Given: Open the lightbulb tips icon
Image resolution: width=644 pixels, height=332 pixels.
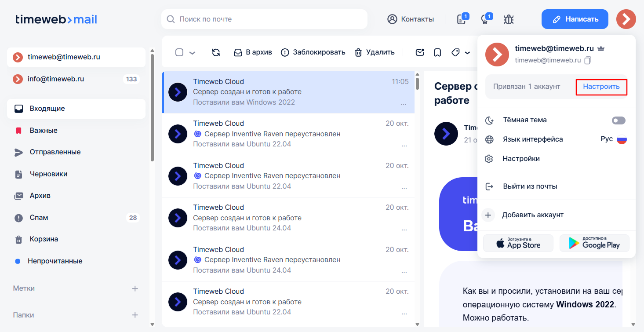Looking at the screenshot, I should [x=485, y=19].
